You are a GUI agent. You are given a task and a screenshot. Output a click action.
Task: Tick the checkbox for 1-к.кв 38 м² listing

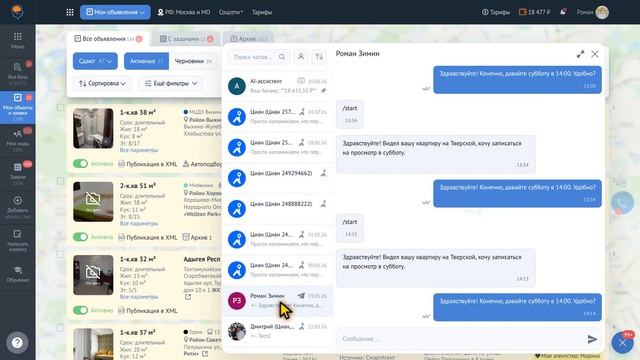click(x=60, y=108)
